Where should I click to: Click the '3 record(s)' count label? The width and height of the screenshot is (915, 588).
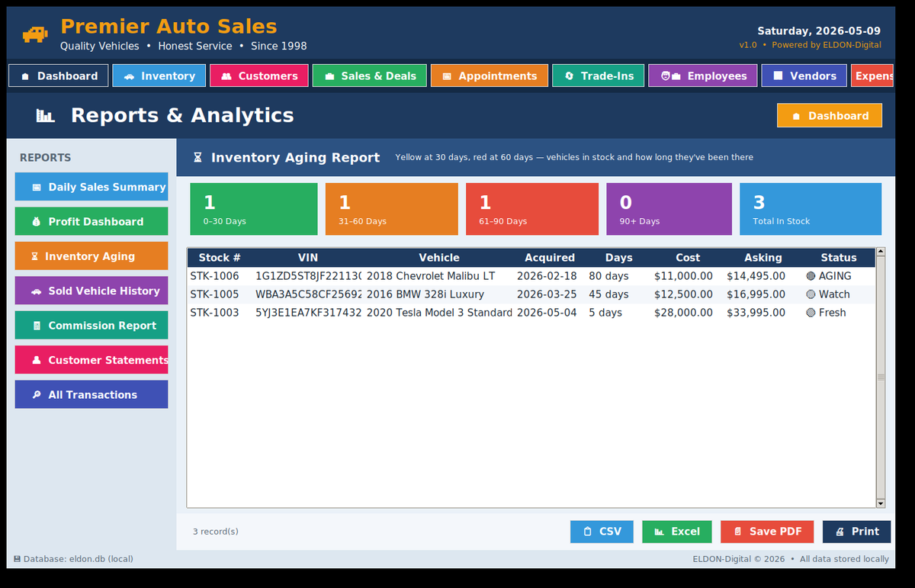[x=215, y=532]
